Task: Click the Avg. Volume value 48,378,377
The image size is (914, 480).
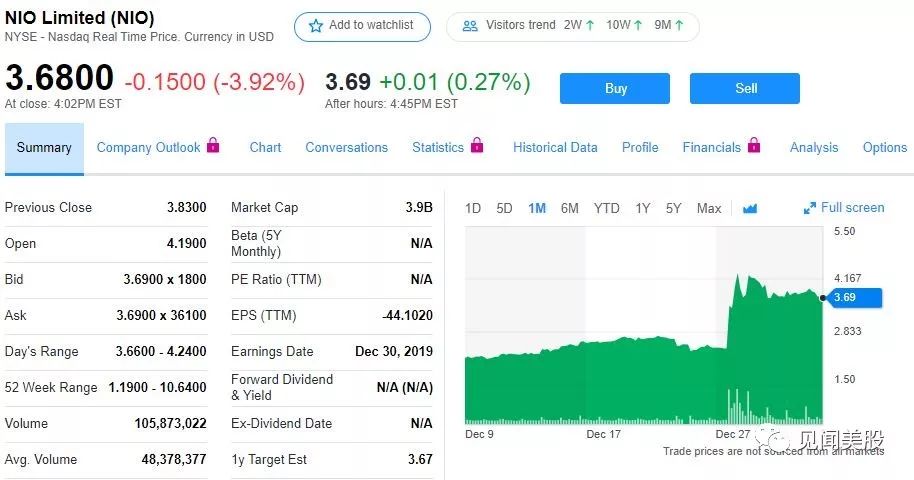Action: point(174,460)
